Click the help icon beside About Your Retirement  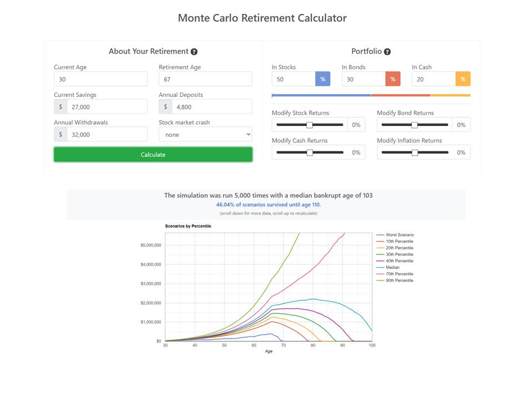pyautogui.click(x=194, y=52)
